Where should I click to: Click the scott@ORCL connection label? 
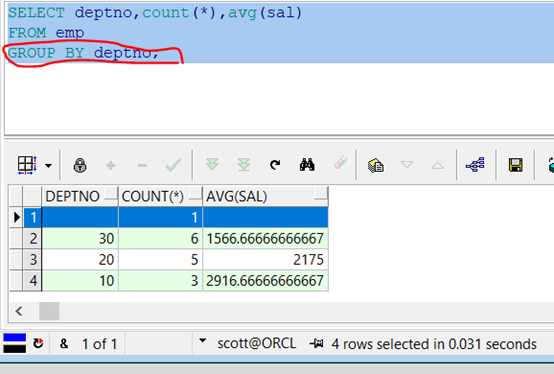[257, 343]
